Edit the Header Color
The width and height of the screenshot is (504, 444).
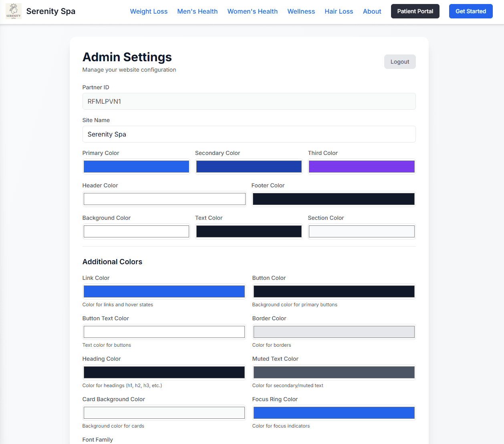coord(164,199)
